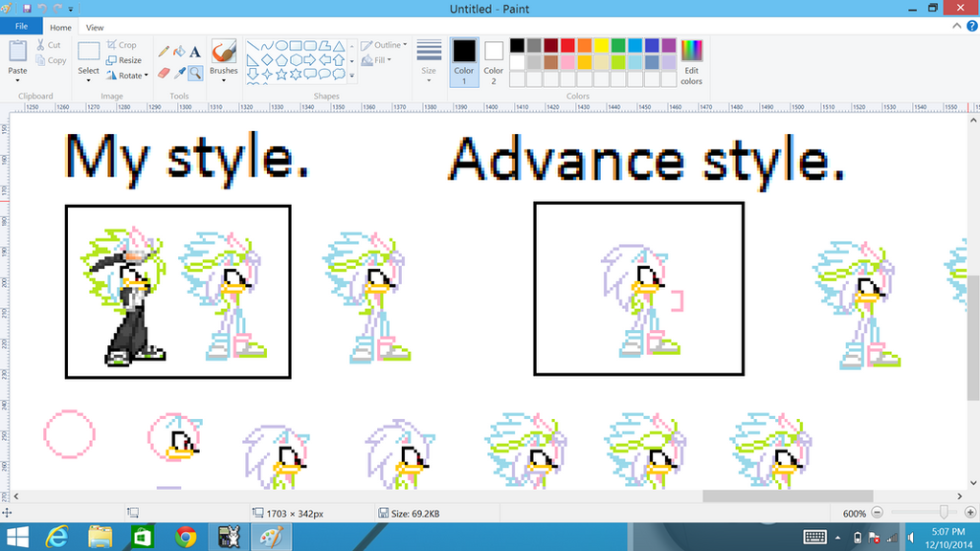Open the Customize Quick Access Toolbar dropdown
The width and height of the screenshot is (980, 551).
pyautogui.click(x=71, y=10)
